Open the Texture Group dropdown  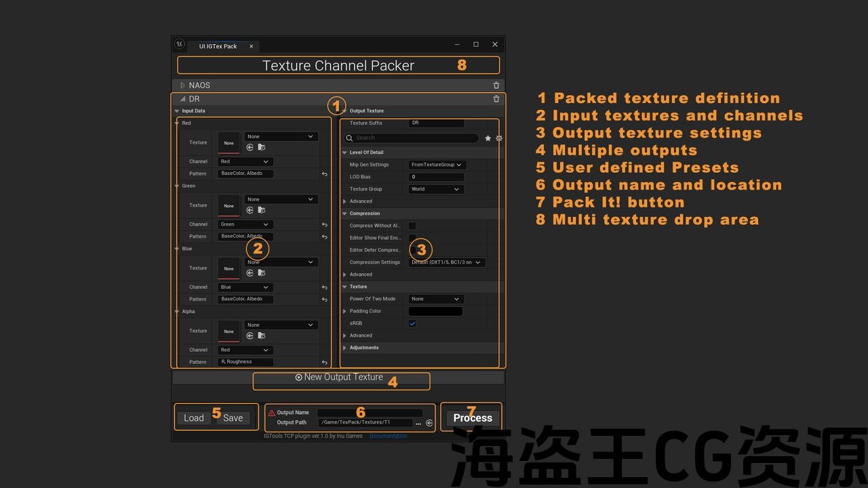coord(437,189)
